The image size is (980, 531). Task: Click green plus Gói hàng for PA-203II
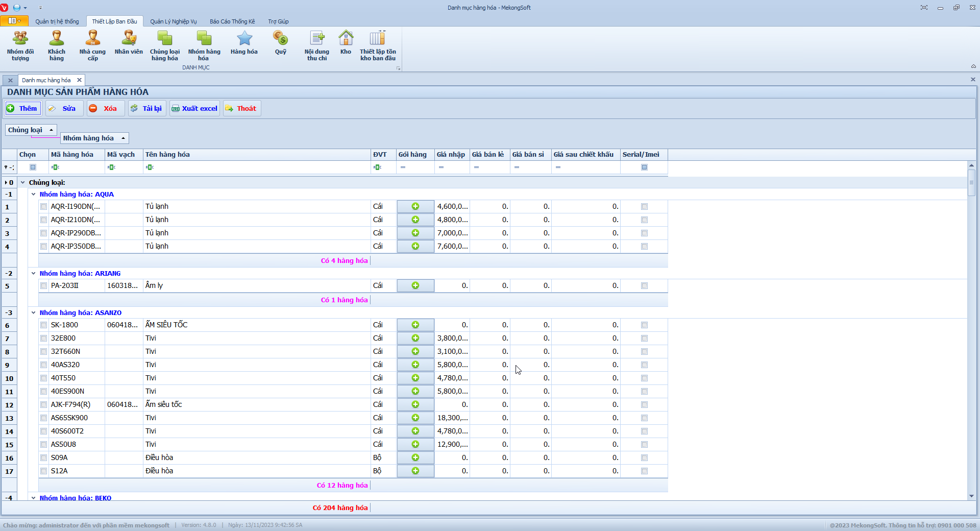[x=415, y=285]
